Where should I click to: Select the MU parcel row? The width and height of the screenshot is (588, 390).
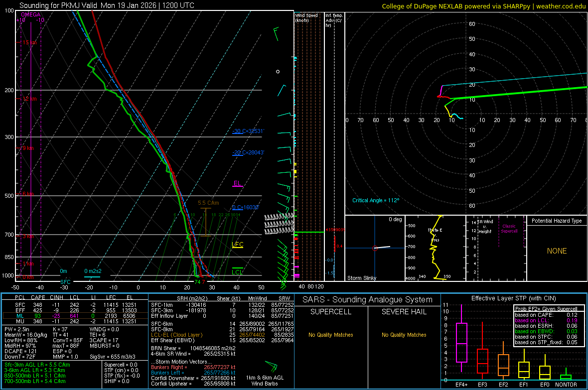(x=75, y=321)
